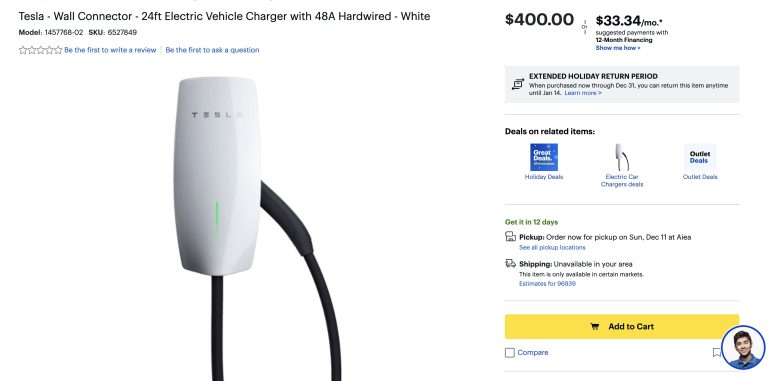This screenshot has height=381, width=768.
Task: Open 'See all pickup locations'
Action: coord(552,247)
